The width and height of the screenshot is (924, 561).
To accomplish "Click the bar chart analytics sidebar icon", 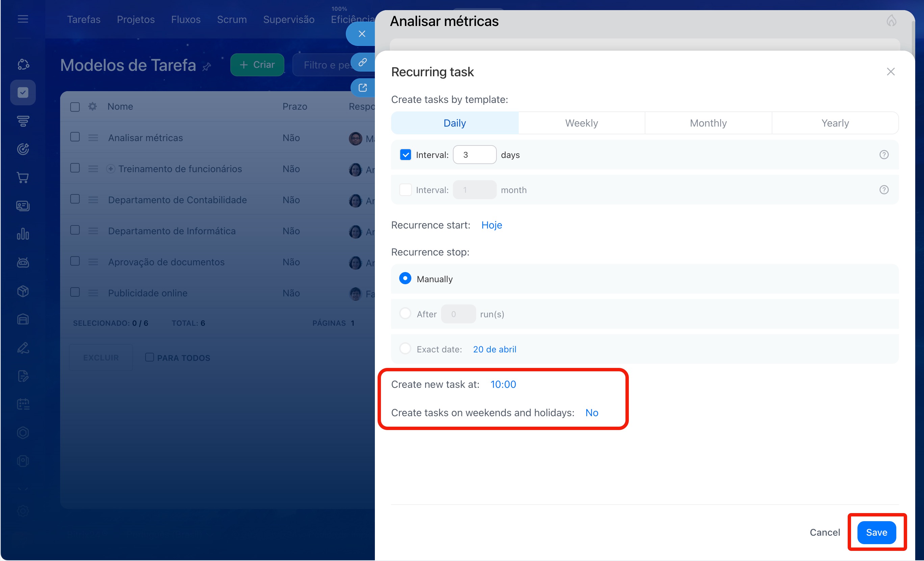I will [23, 234].
